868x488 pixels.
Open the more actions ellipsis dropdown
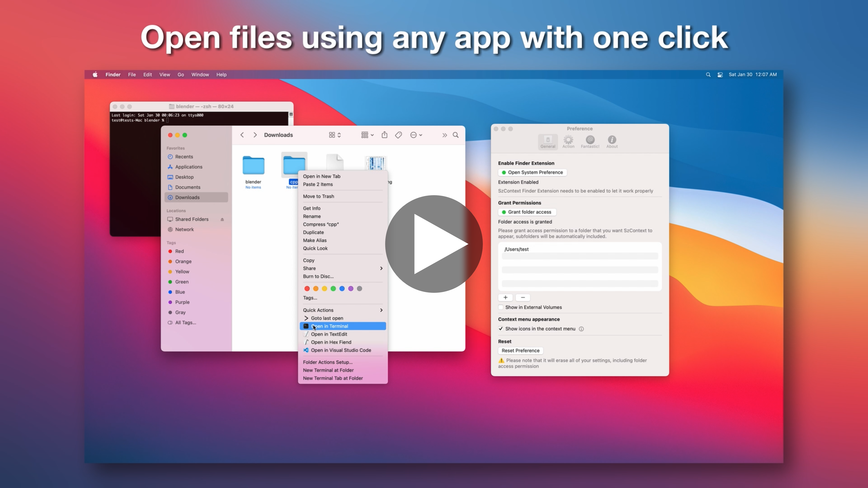[416, 135]
